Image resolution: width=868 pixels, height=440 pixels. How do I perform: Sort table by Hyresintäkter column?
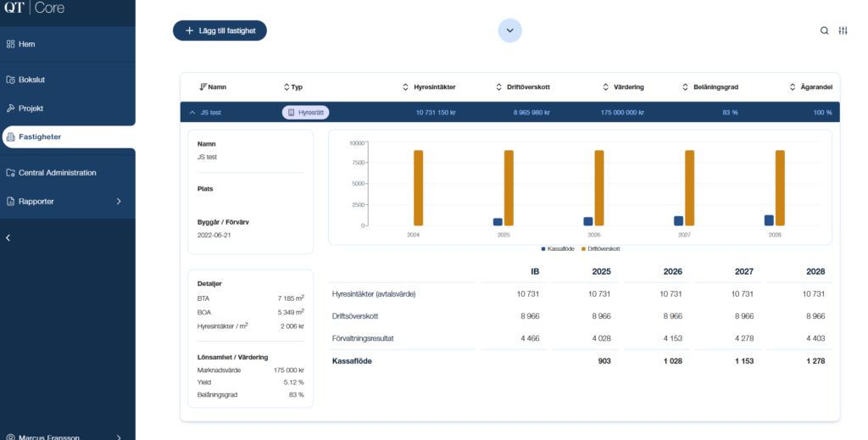tap(433, 87)
